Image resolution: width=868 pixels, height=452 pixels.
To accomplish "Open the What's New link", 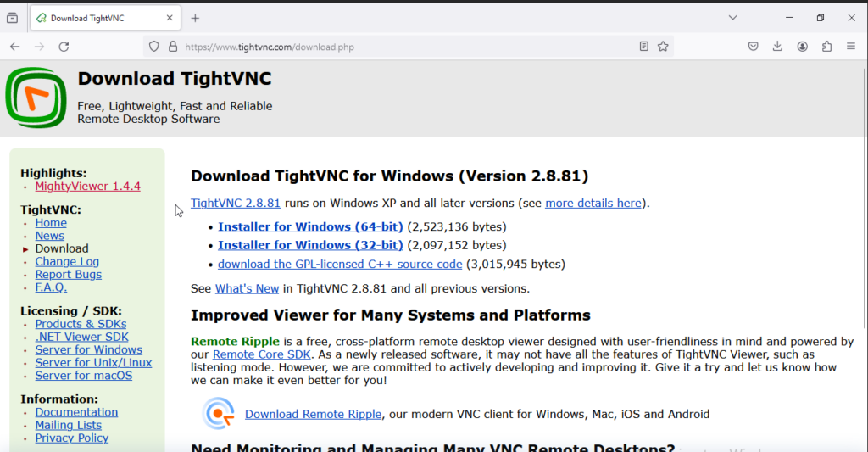I will coord(247,288).
